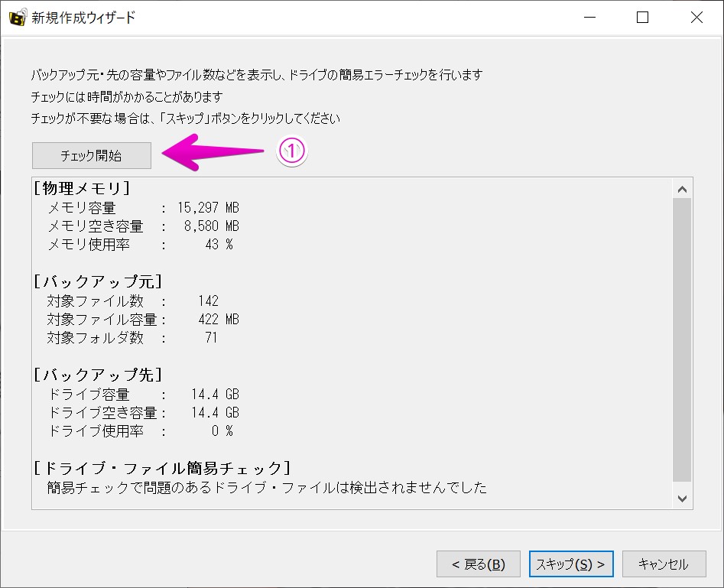Select the 対象フォルダ数 71 line

[132, 338]
